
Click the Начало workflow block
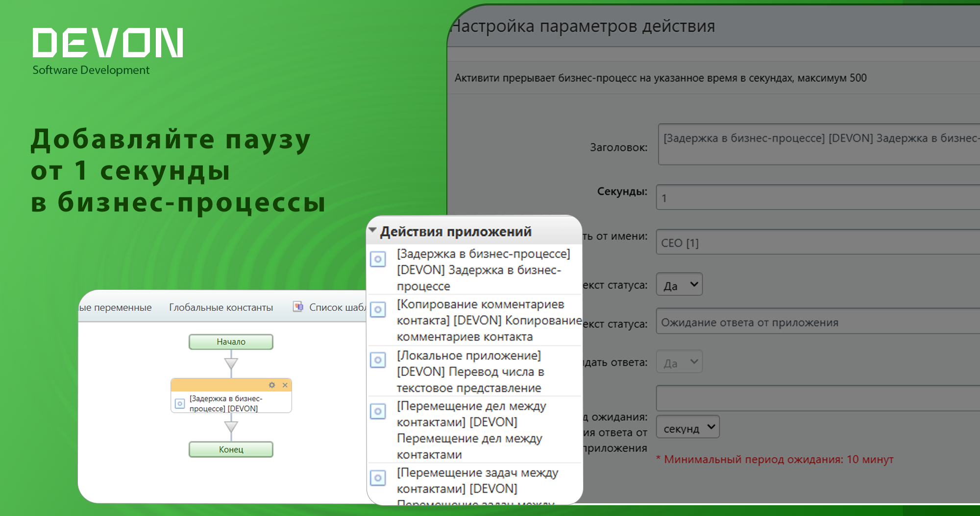(x=231, y=342)
